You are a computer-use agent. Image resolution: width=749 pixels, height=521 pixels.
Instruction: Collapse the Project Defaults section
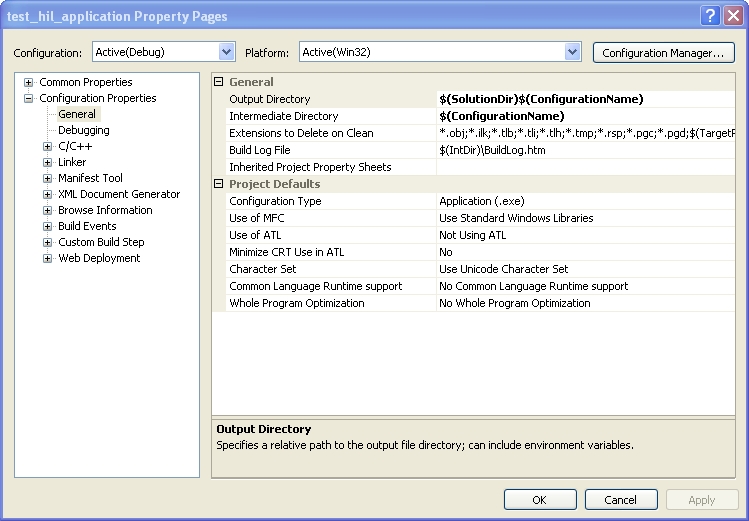pos(218,184)
